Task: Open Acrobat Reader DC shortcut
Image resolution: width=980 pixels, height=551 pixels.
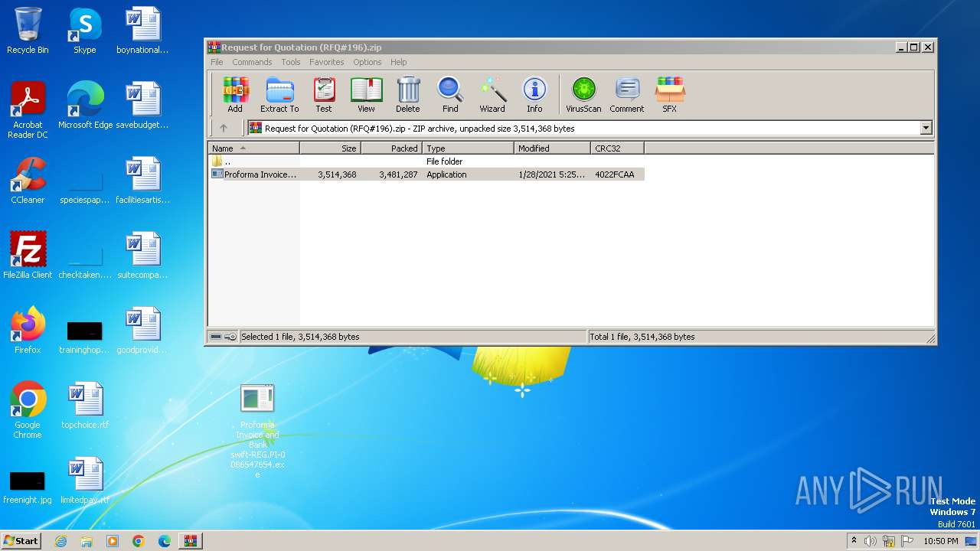Action: 28,110
